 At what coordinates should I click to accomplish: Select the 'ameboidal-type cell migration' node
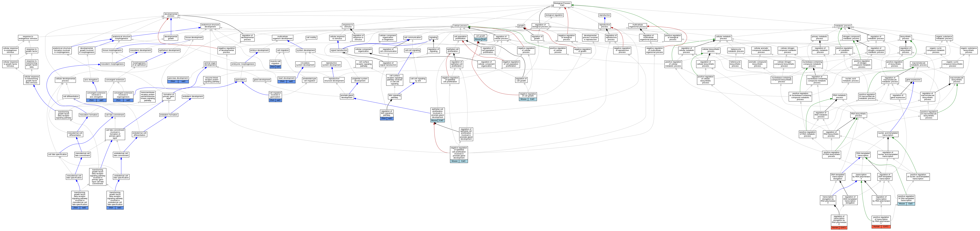pyautogui.click(x=309, y=80)
